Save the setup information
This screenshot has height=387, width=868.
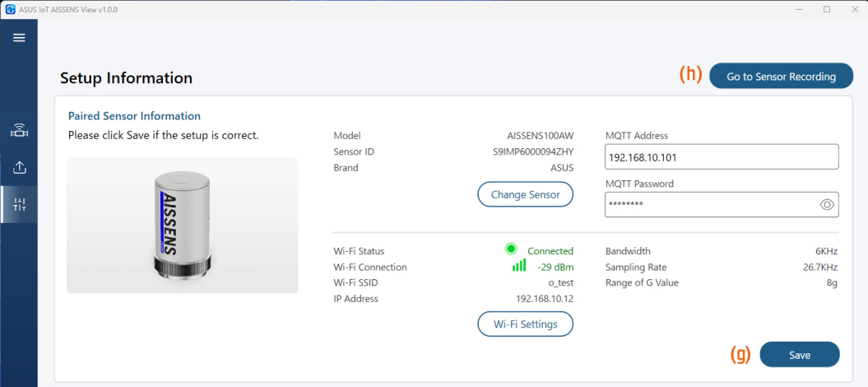click(800, 355)
